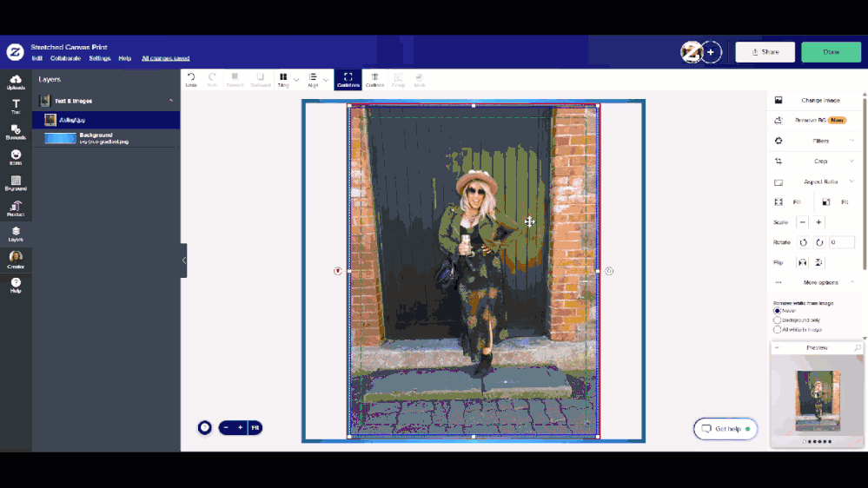Open the Help menu in header
This screenshot has height=488, width=868.
coord(124,58)
